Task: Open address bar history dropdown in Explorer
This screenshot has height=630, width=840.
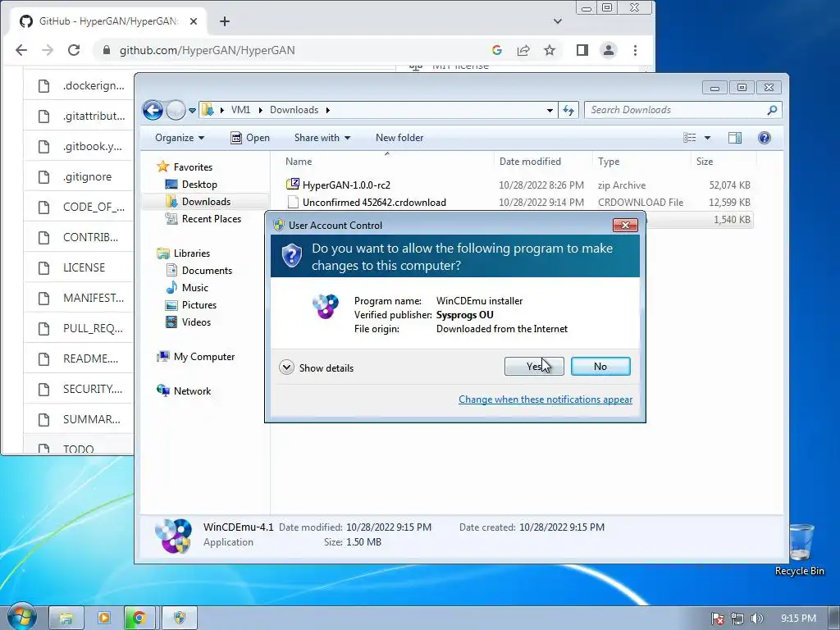Action: [550, 111]
